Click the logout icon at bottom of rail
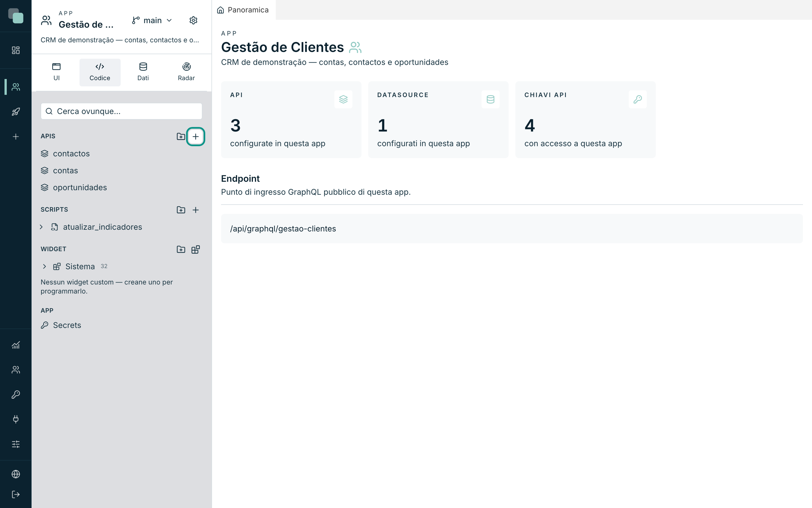812x508 pixels. tap(16, 494)
